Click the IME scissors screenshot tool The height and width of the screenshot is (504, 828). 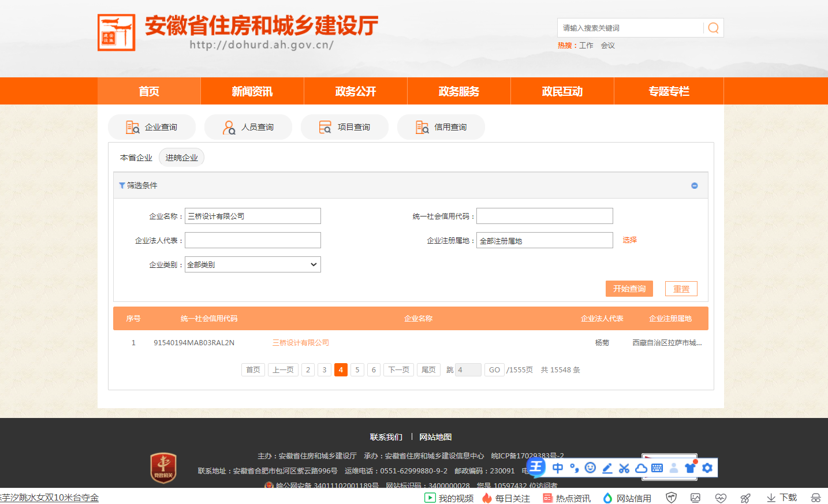click(624, 468)
